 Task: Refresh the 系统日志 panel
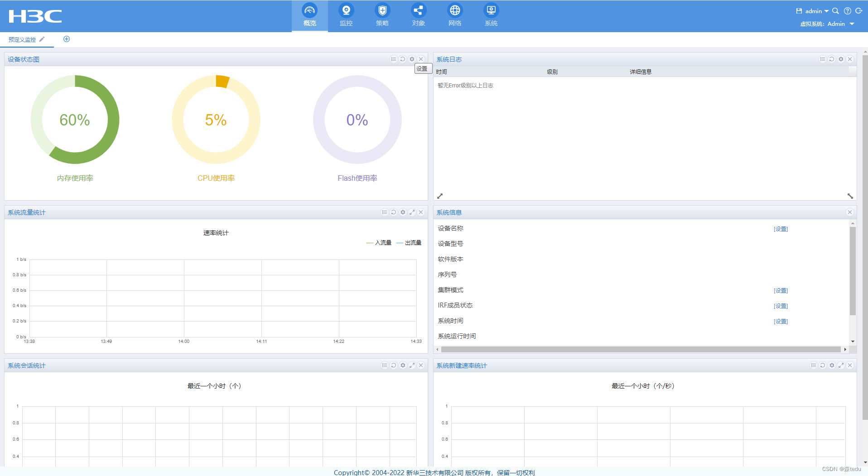point(832,59)
